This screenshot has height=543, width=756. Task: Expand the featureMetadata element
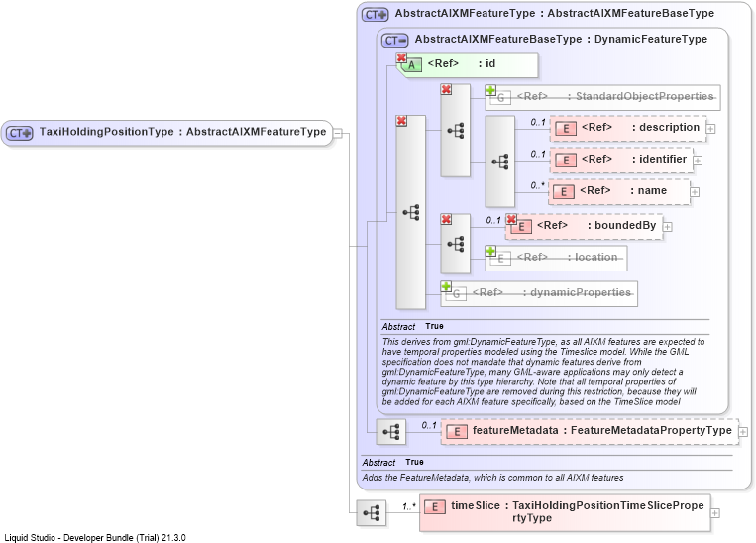coord(743,432)
